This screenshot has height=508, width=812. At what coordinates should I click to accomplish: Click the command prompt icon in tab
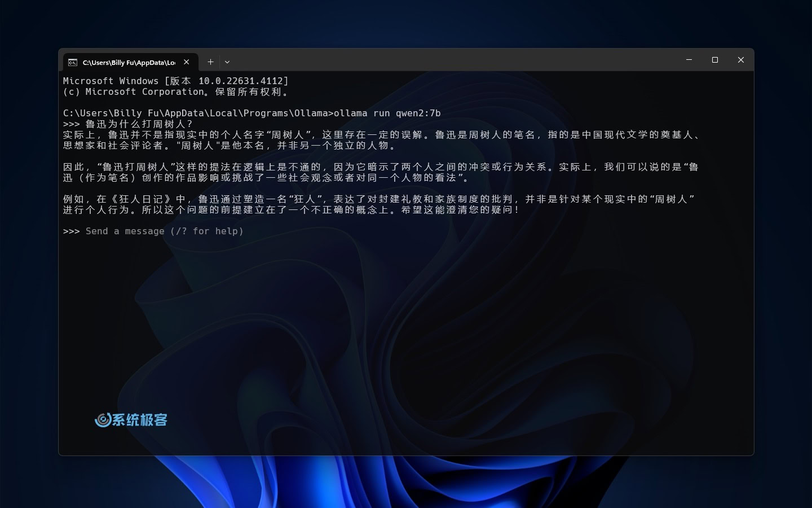(73, 62)
